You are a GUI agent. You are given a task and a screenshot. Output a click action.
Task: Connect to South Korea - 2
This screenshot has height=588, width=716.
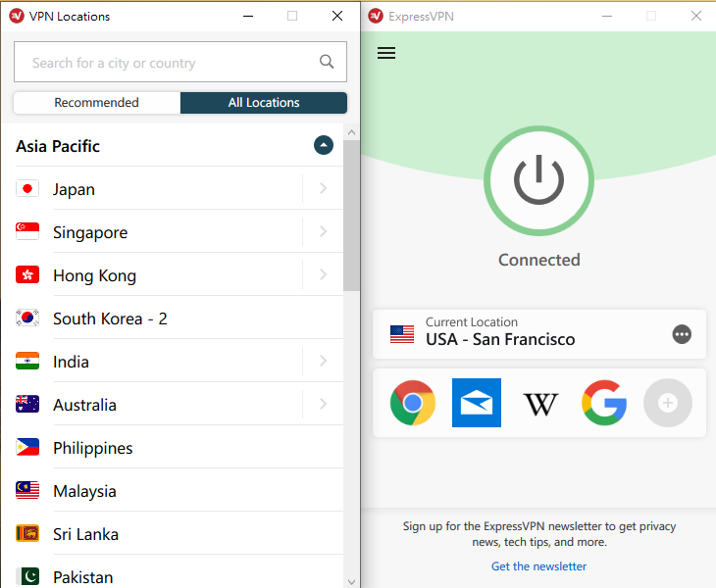(179, 318)
